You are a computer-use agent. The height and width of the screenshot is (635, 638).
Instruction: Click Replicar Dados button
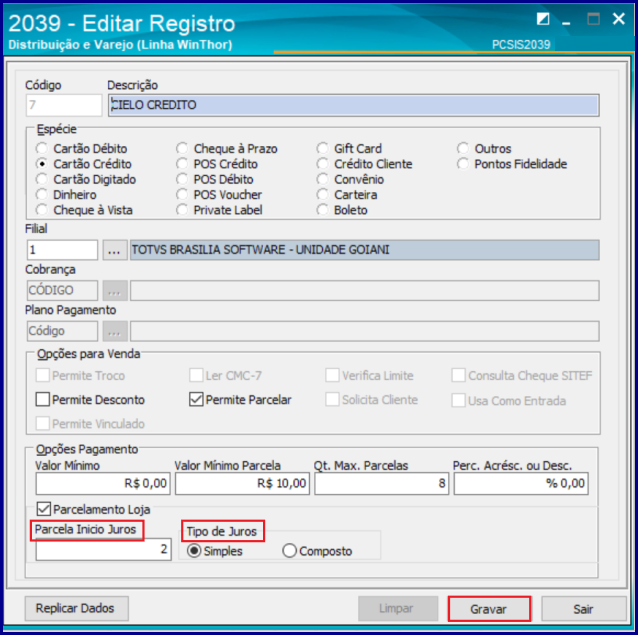point(76,609)
